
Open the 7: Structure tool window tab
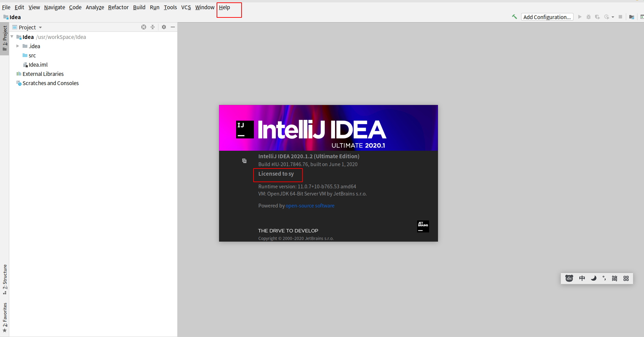point(4,279)
